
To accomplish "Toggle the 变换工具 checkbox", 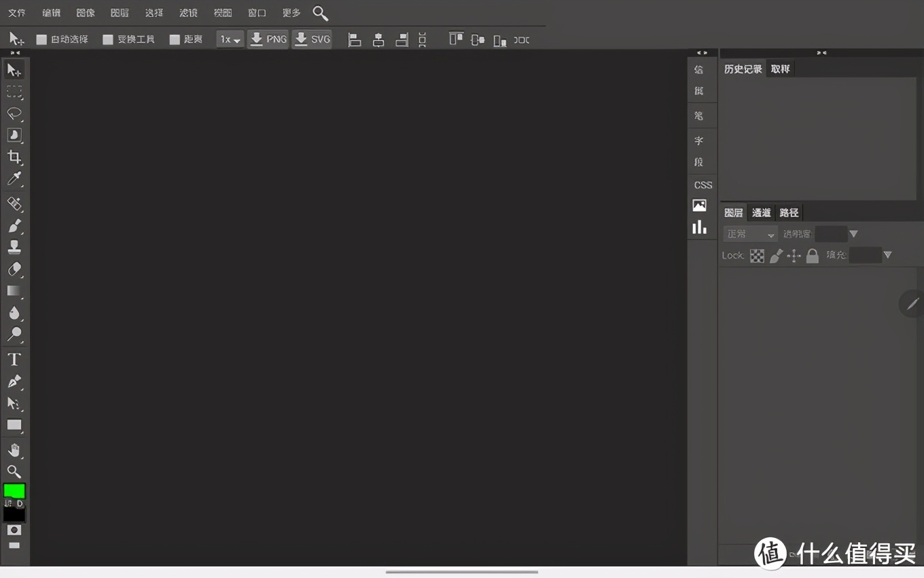I will point(108,39).
